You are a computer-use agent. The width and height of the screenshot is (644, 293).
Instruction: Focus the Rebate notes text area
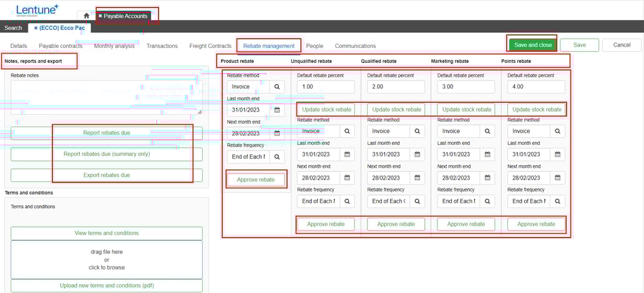click(106, 97)
